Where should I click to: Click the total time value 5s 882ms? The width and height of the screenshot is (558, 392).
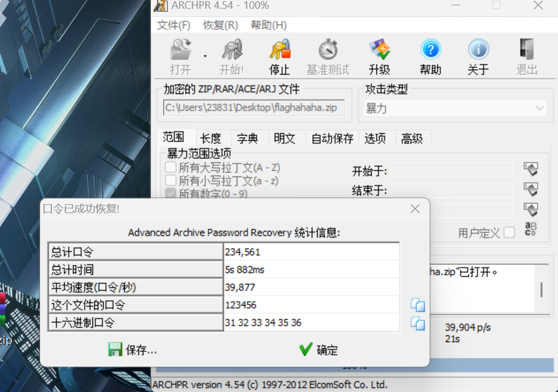coord(245,270)
